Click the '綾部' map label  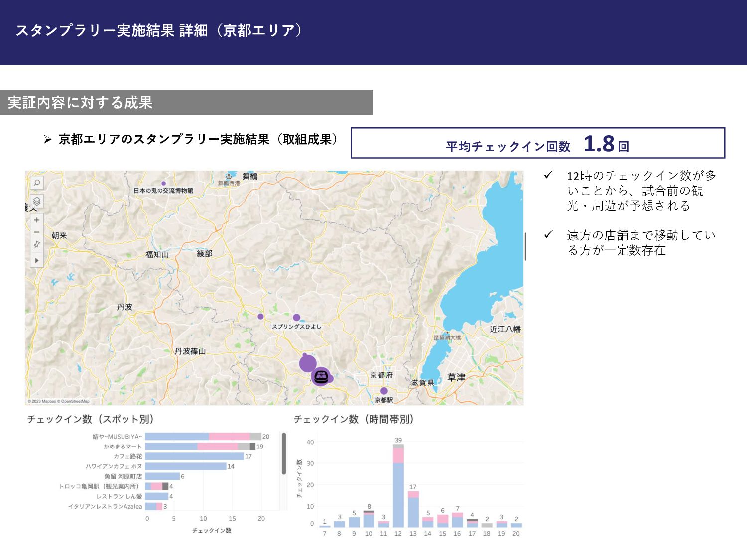[205, 254]
